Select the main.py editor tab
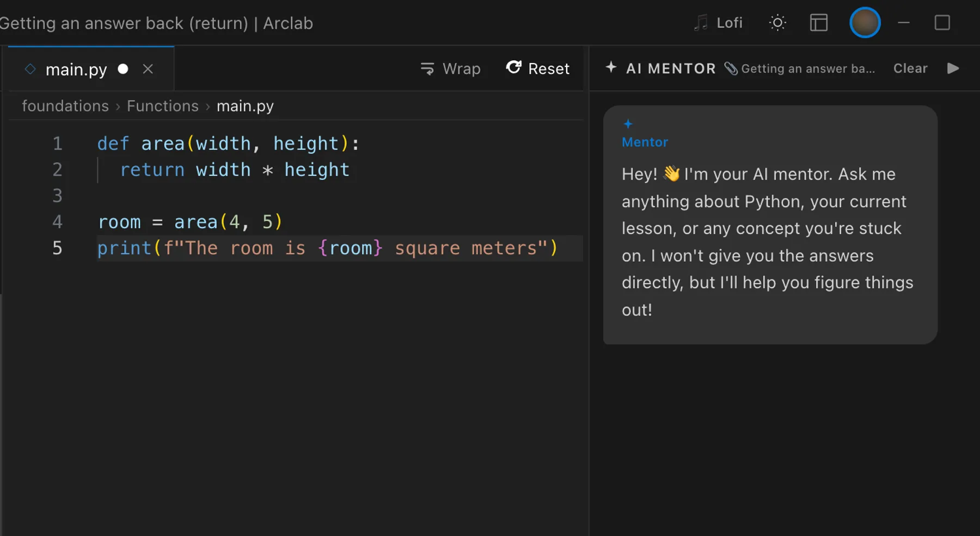This screenshot has height=536, width=980. click(x=91, y=69)
